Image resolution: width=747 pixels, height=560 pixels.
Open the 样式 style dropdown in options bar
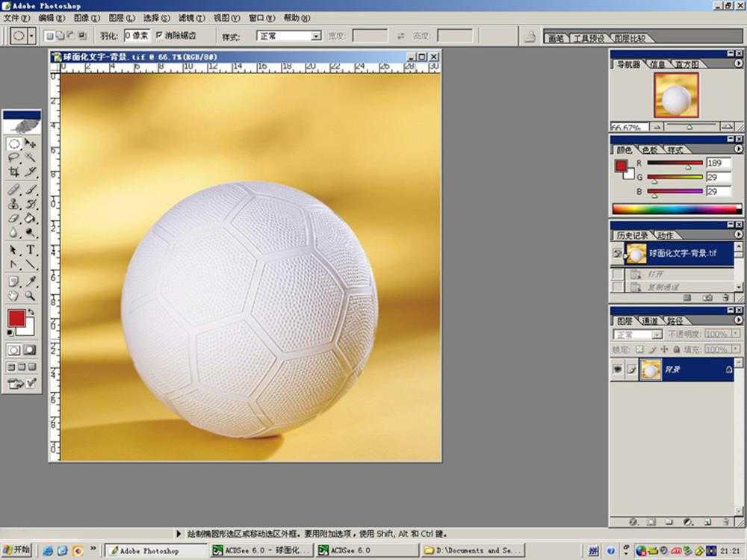pos(315,36)
